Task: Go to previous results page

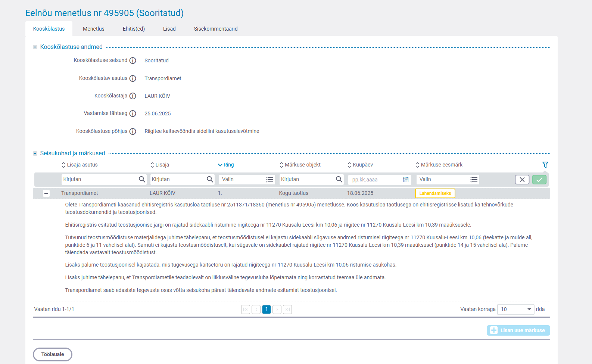Action: [256, 309]
